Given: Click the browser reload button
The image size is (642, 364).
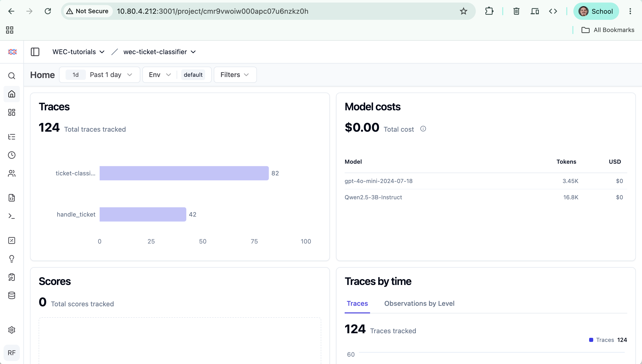Looking at the screenshot, I should click(48, 11).
